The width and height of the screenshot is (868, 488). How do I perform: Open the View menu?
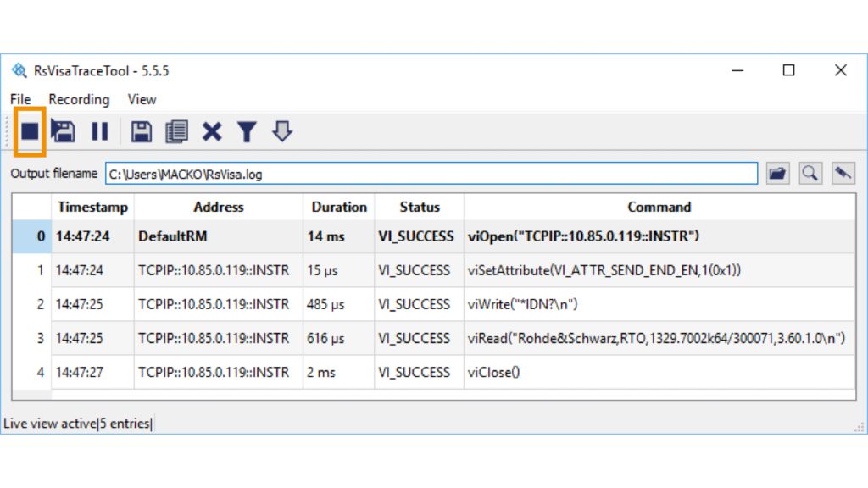(142, 99)
